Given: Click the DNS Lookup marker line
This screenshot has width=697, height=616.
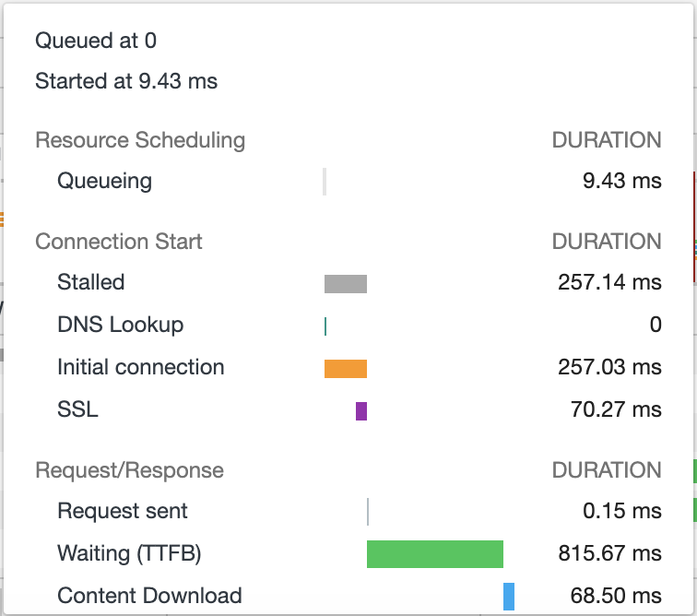Looking at the screenshot, I should [325, 326].
